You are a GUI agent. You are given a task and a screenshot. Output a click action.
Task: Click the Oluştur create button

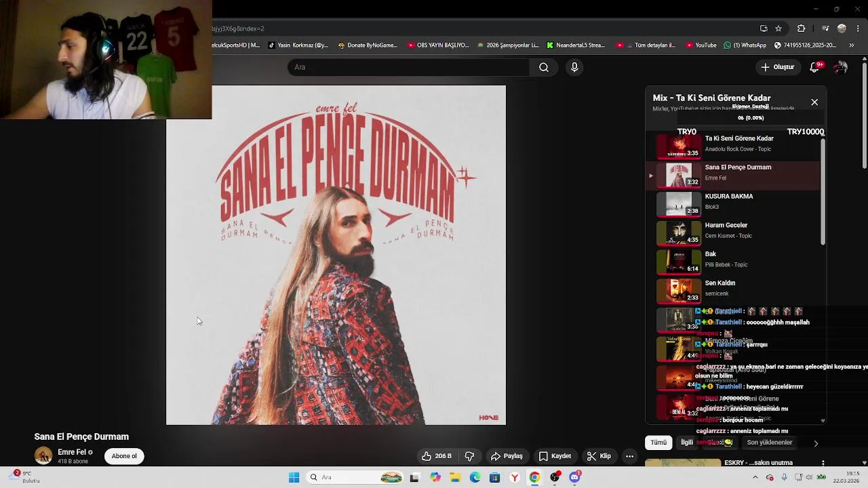point(777,67)
